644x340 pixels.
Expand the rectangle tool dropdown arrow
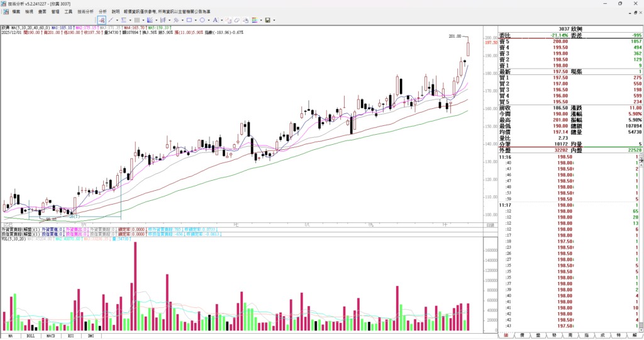[x=196, y=20]
